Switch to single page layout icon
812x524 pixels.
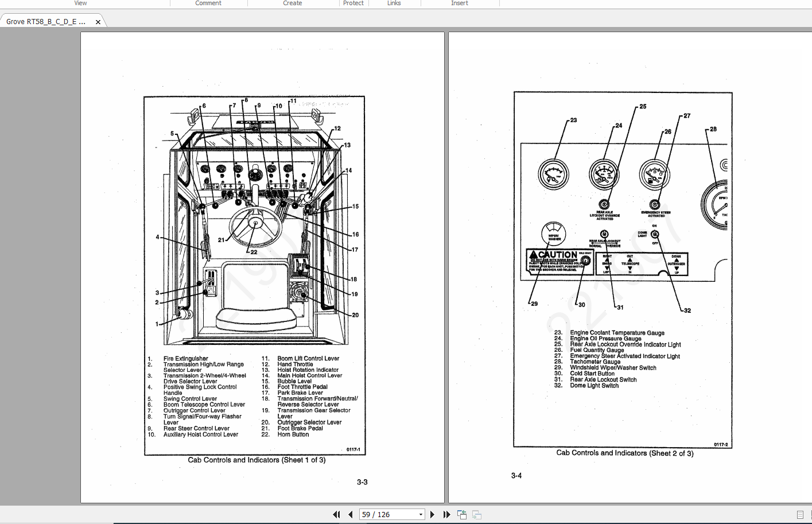click(800, 515)
